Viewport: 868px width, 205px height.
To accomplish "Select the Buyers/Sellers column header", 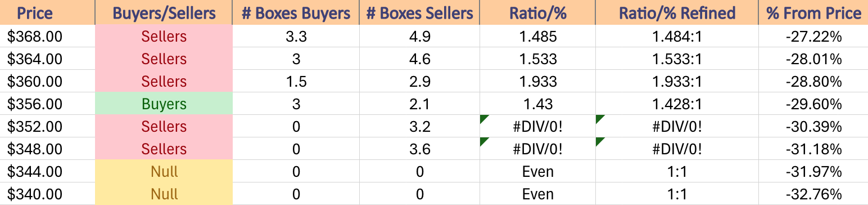I will click(164, 12).
